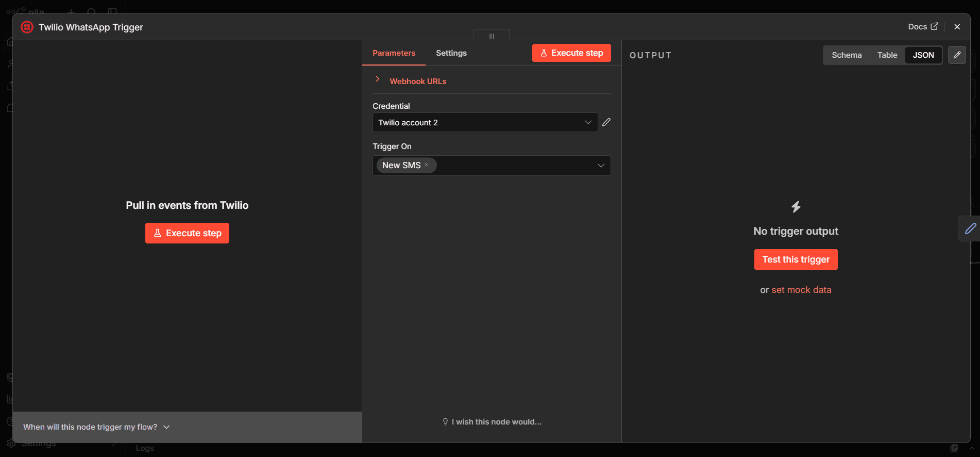980x457 pixels.
Task: Click the lightbulb icon near wish text
Action: [x=445, y=422]
